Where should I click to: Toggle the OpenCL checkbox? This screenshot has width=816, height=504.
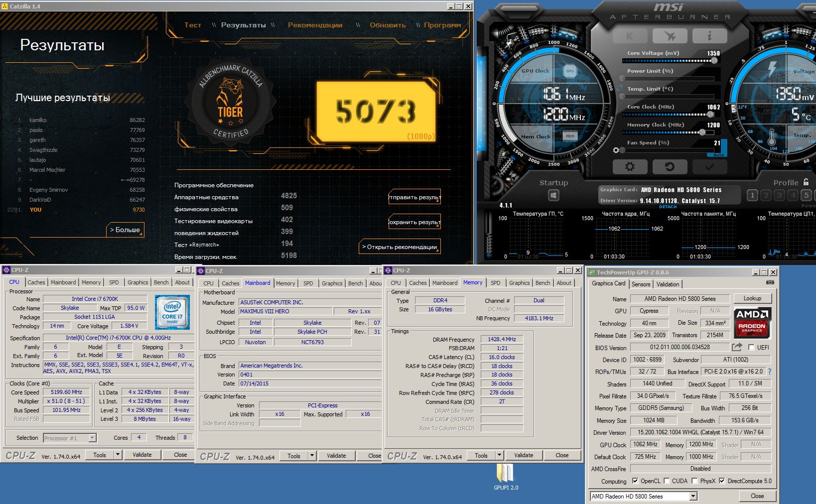(635, 481)
